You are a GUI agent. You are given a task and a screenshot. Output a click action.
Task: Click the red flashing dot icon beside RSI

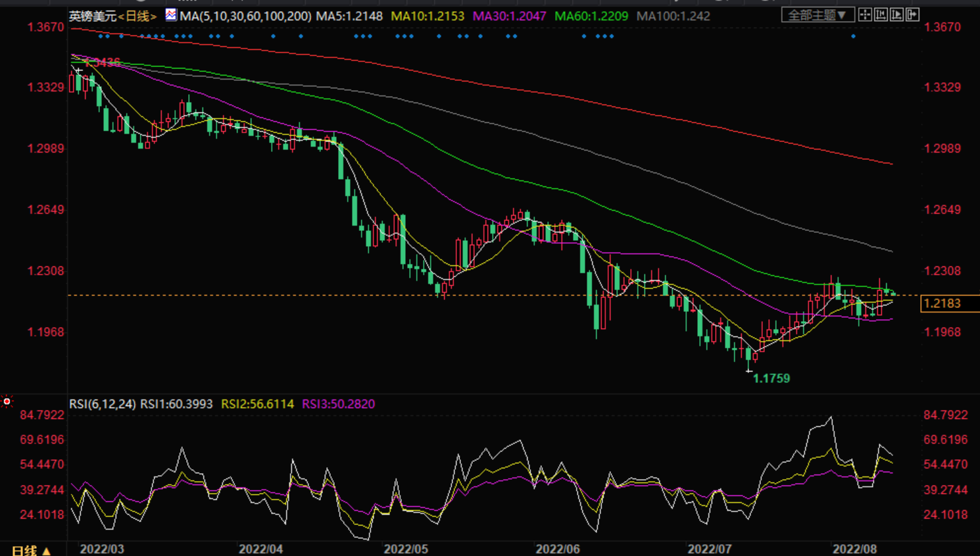[x=7, y=401]
